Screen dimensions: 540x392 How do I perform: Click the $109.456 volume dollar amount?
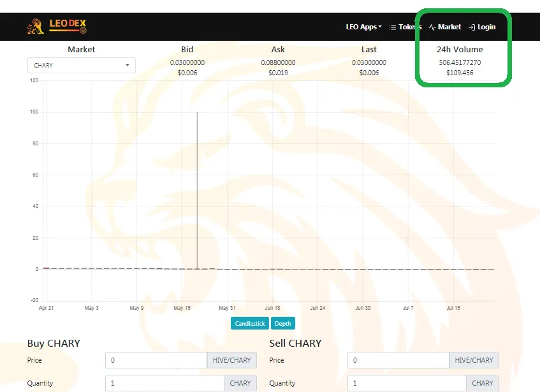pos(460,73)
